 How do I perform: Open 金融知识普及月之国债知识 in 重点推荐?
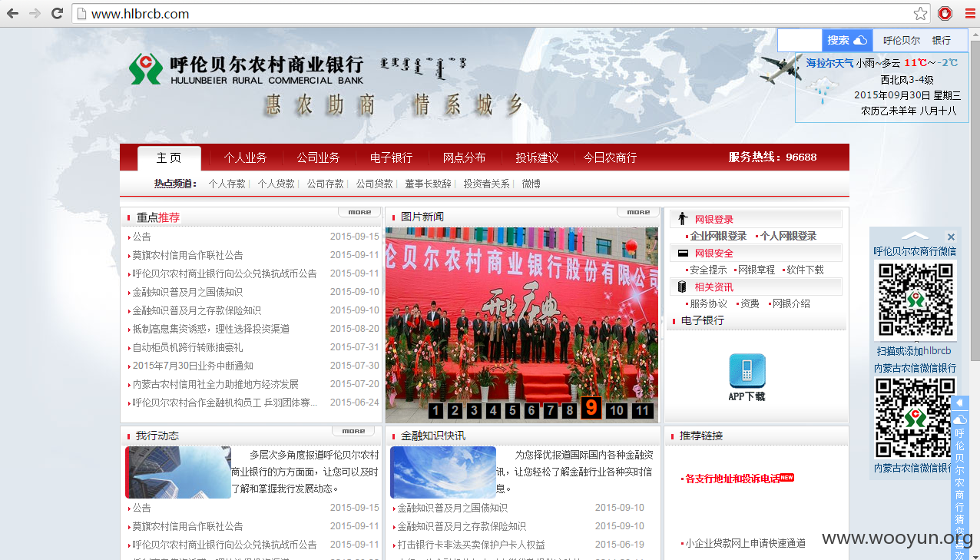pyautogui.click(x=187, y=292)
